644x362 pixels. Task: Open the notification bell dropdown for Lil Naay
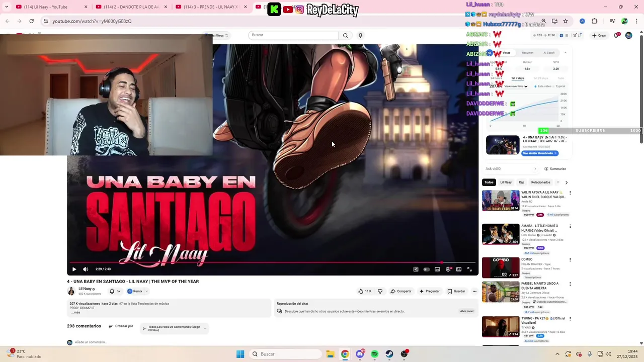(x=115, y=291)
